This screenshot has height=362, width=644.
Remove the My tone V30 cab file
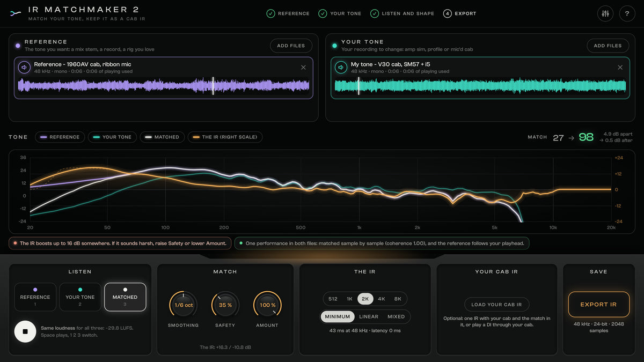point(620,68)
